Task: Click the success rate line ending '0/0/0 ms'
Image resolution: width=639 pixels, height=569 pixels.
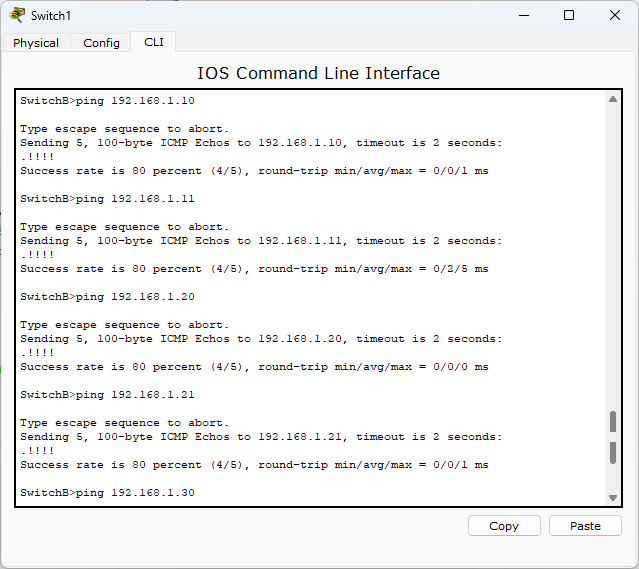Action: click(x=254, y=367)
